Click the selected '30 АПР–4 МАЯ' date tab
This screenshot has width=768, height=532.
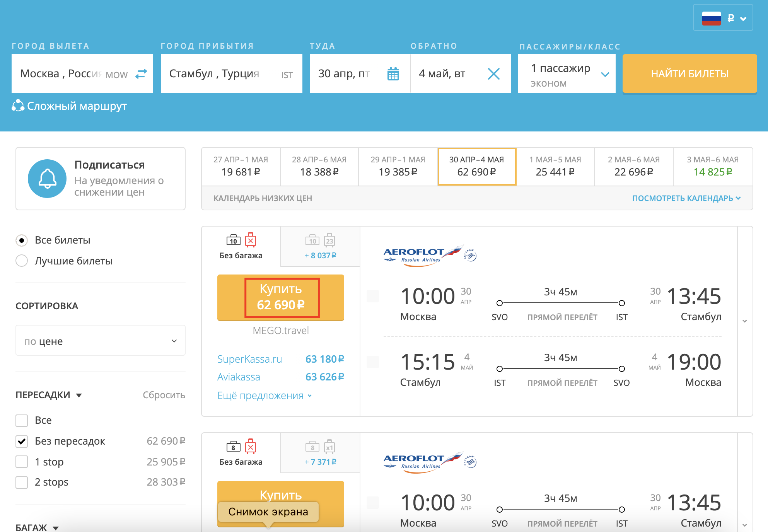coord(476,167)
